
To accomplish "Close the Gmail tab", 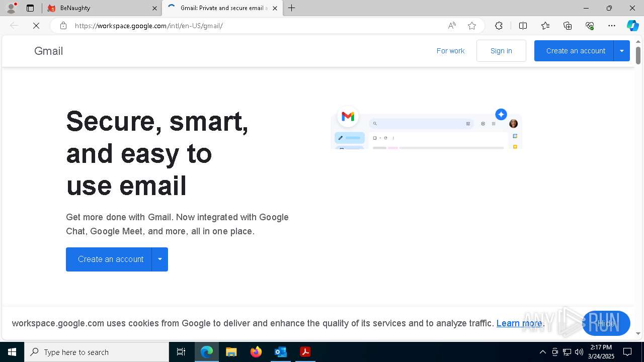I will tap(275, 8).
